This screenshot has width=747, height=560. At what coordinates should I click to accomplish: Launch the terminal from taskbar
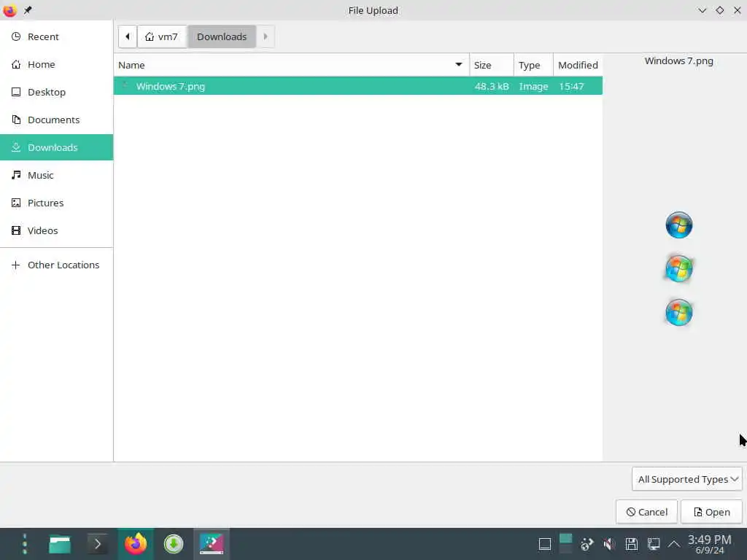point(97,544)
